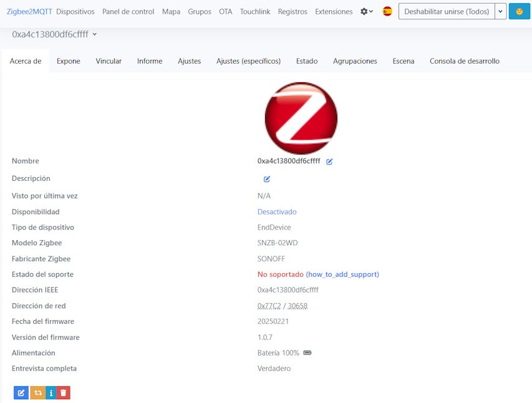Go to Dispositivos in the navigation bar

[x=75, y=12]
